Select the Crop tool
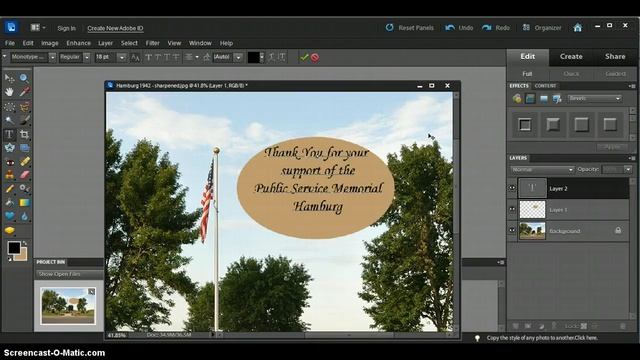Screen dimensions: 640x360 click(24, 134)
